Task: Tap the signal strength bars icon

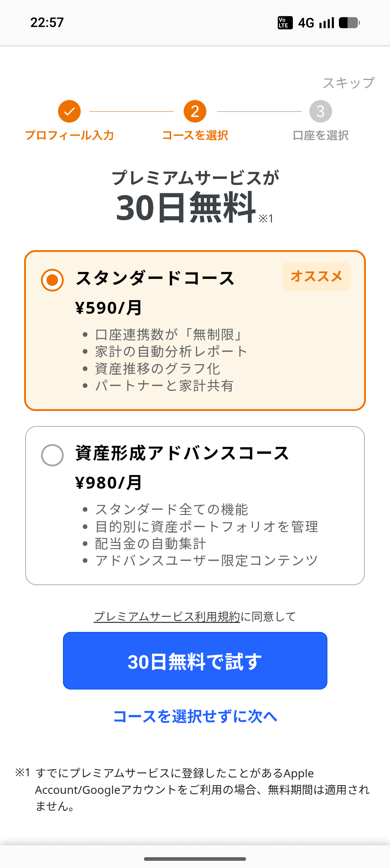Action: click(x=327, y=23)
